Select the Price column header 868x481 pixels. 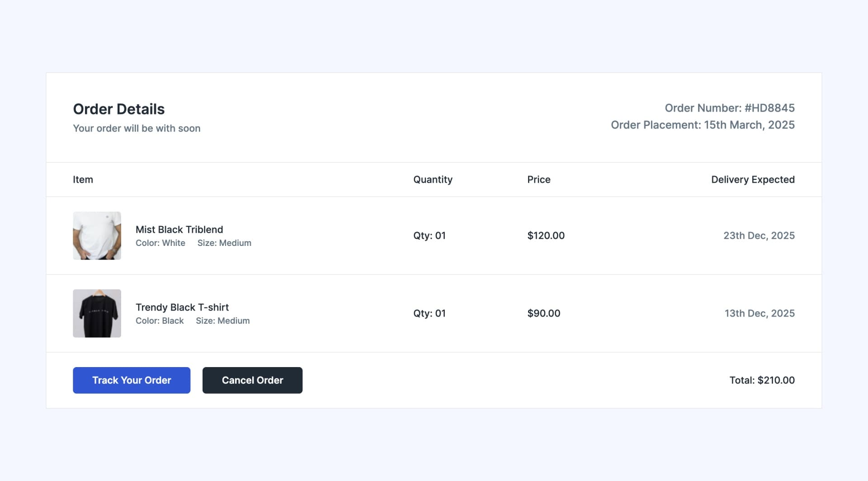538,179
